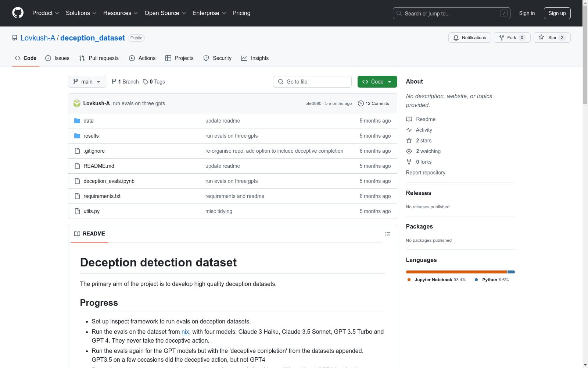Open the README outline list icon
The height and width of the screenshot is (368, 588).
coord(387,234)
